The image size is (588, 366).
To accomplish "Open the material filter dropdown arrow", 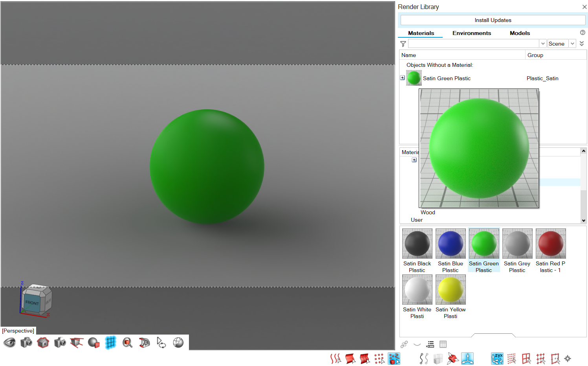I will coord(543,44).
